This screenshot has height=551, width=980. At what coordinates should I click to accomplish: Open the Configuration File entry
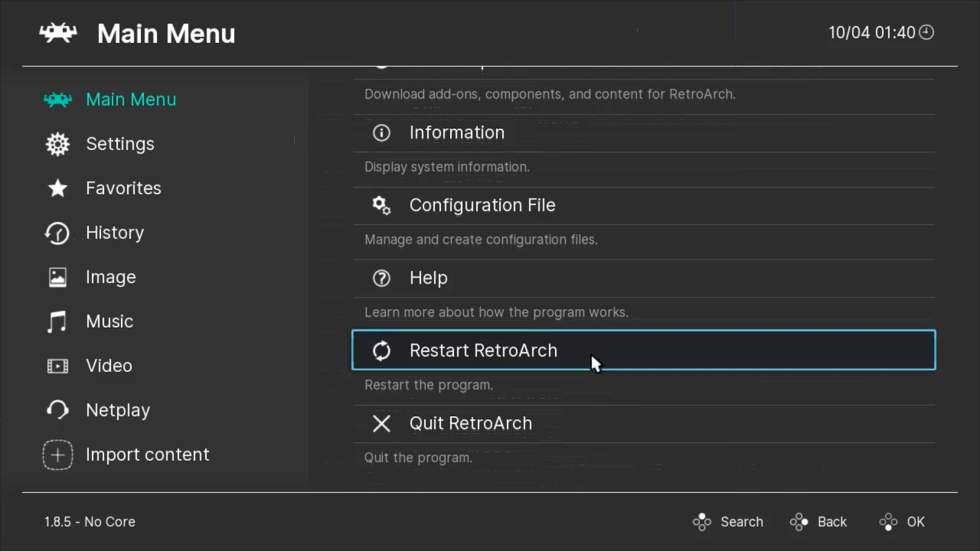tap(482, 205)
